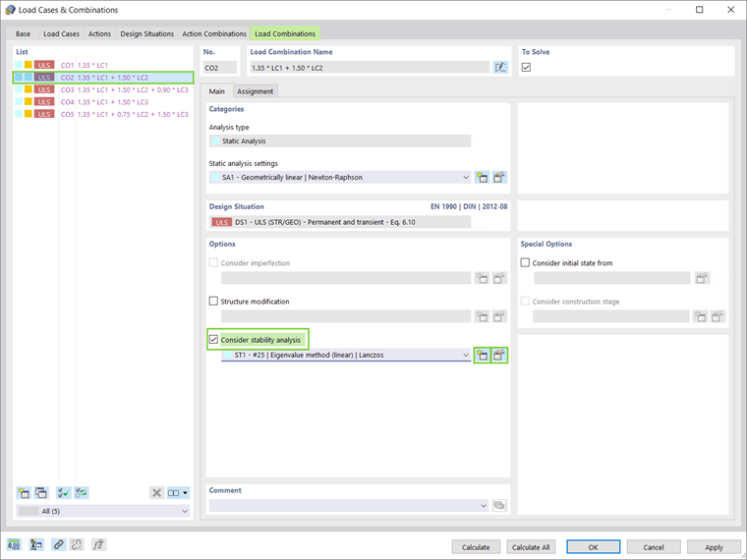The width and height of the screenshot is (747, 560).
Task: Switch to Action Combinations tab
Action: 214,33
